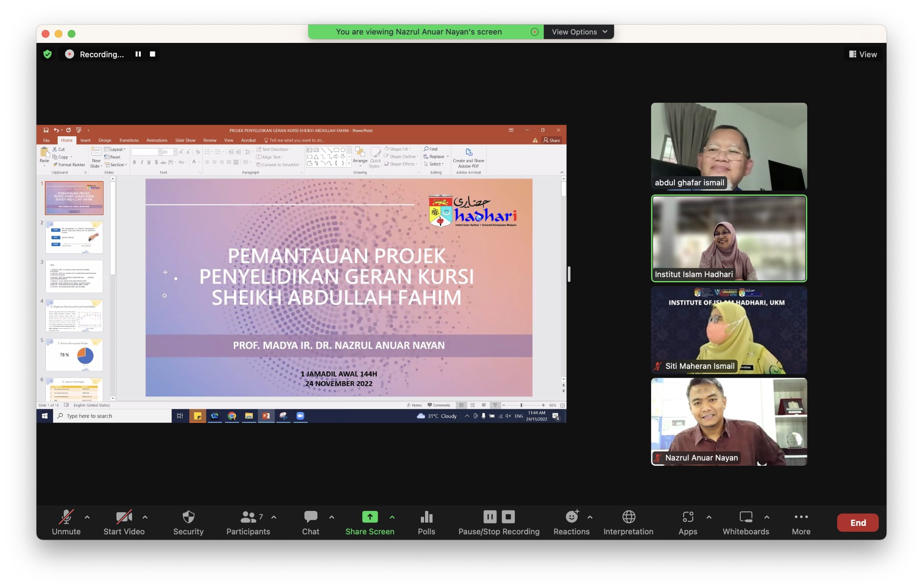This screenshot has width=923, height=588.
Task: Open the Reactions emoji picker
Action: point(571,522)
